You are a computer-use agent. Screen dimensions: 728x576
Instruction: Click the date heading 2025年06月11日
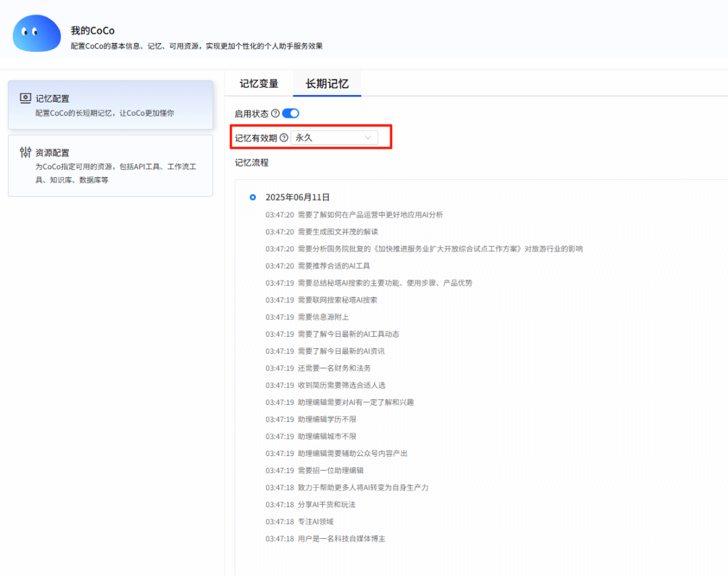coord(298,197)
